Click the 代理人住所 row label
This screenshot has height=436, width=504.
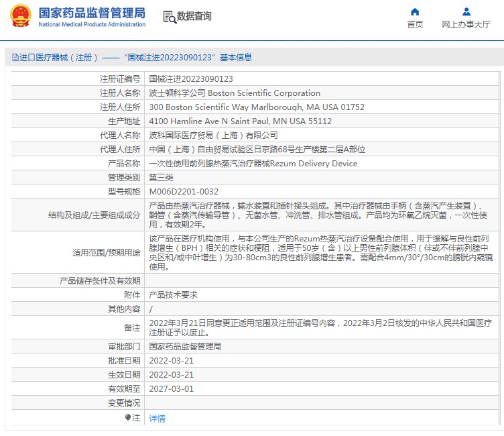[120, 150]
